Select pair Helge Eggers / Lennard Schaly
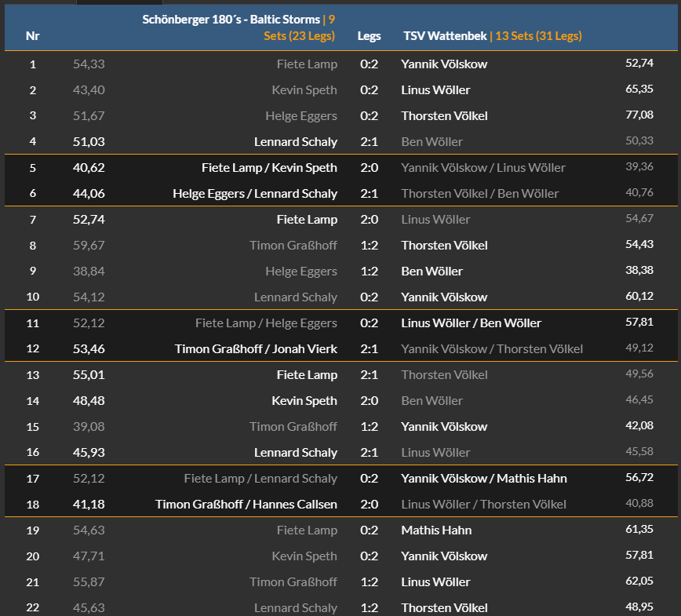681x616 pixels. (x=254, y=194)
